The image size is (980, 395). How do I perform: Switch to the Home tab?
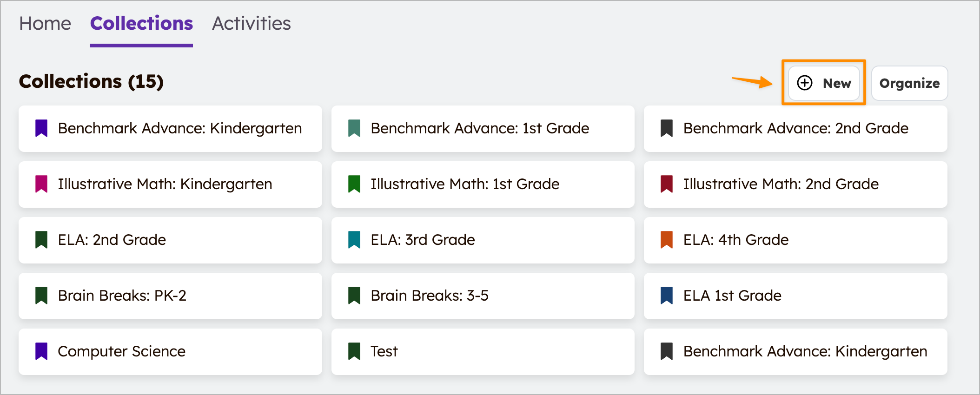45,24
